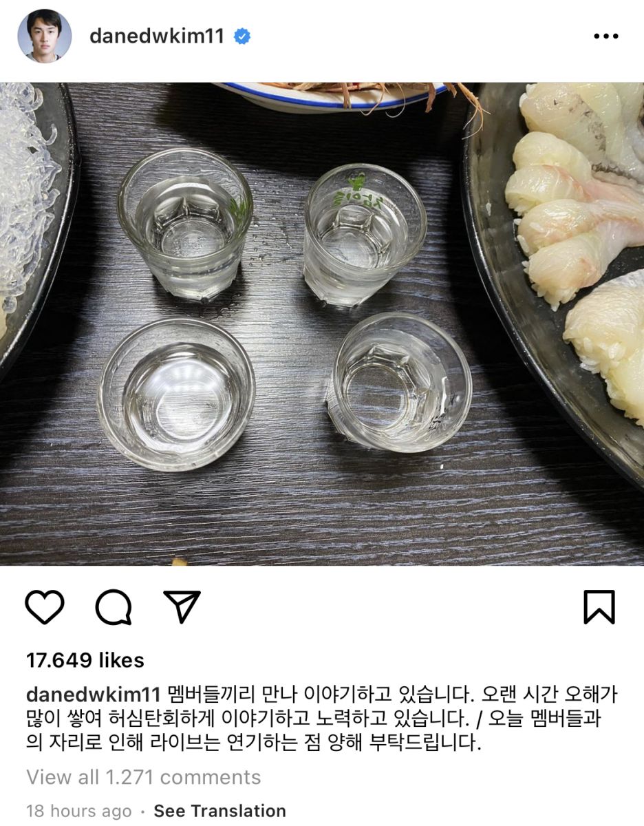Image resolution: width=644 pixels, height=826 pixels.
Task: Click the 18 hours ago timestamp
Action: [78, 811]
